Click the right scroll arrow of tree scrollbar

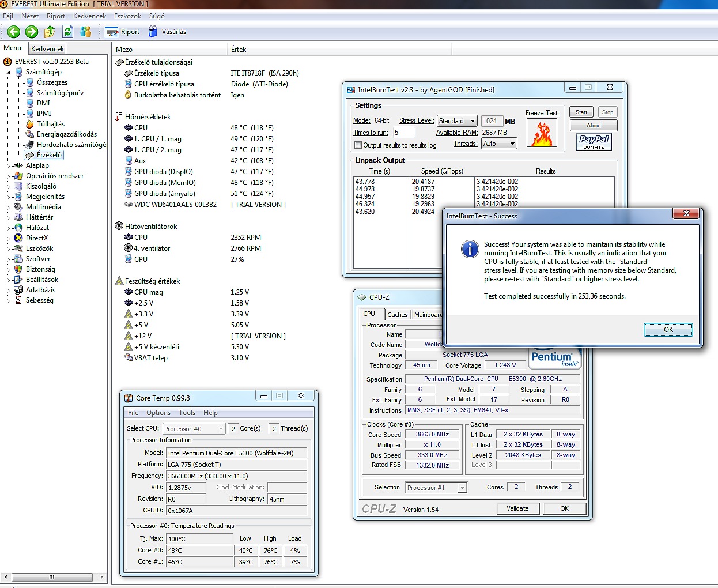[x=101, y=577]
